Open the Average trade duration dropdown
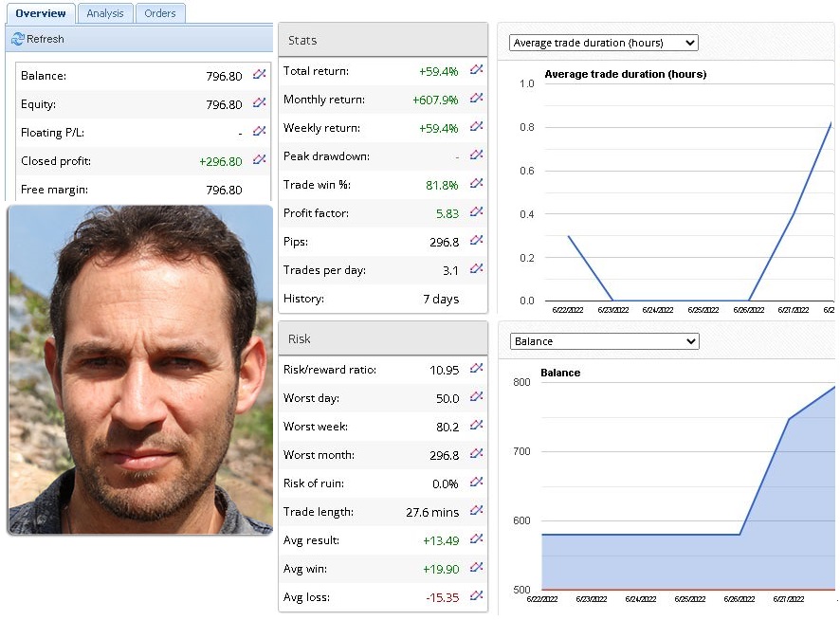The height and width of the screenshot is (620, 840). point(604,43)
